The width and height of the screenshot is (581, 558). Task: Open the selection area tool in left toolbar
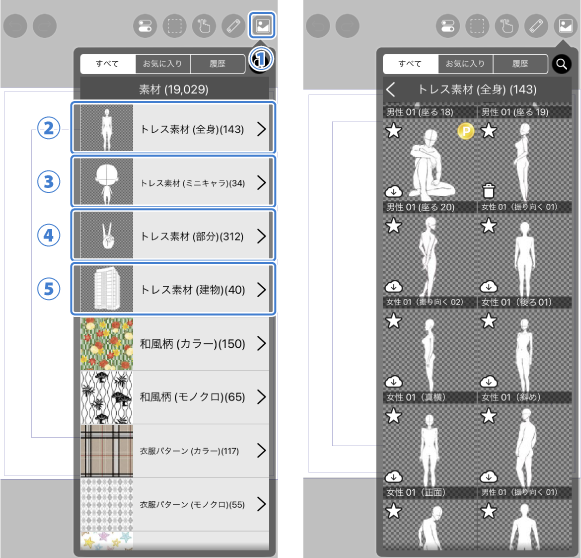click(x=175, y=26)
